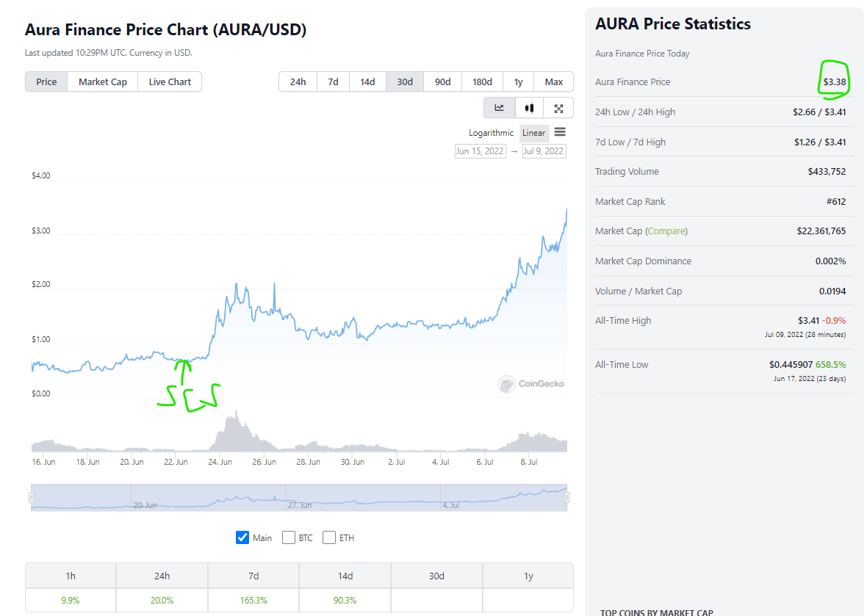Grab the left navigator range handle

click(x=31, y=497)
